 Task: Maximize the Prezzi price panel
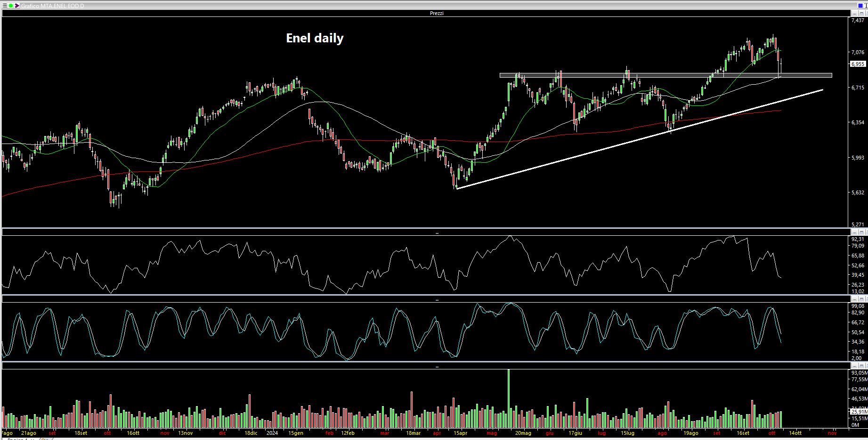tap(861, 13)
